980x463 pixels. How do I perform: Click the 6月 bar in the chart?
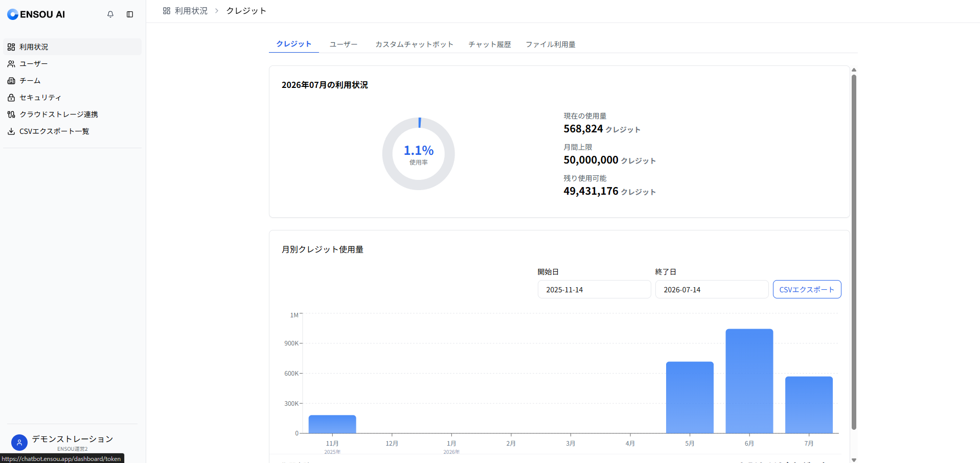pyautogui.click(x=749, y=381)
